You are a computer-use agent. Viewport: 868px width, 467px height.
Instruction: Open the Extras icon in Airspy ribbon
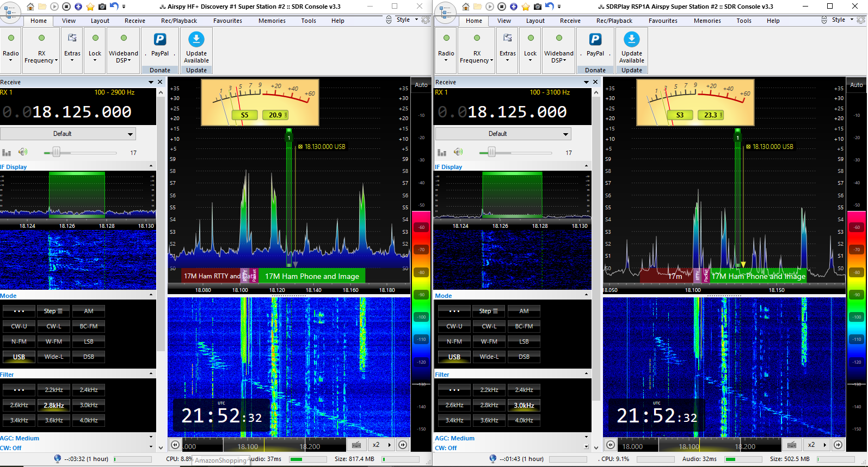point(72,38)
